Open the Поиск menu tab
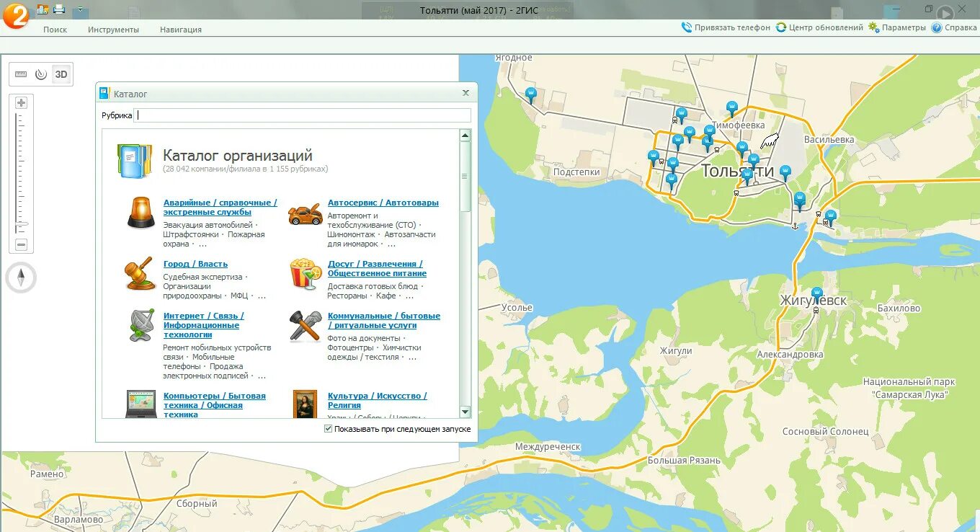The height and width of the screenshot is (532, 980). tap(55, 30)
